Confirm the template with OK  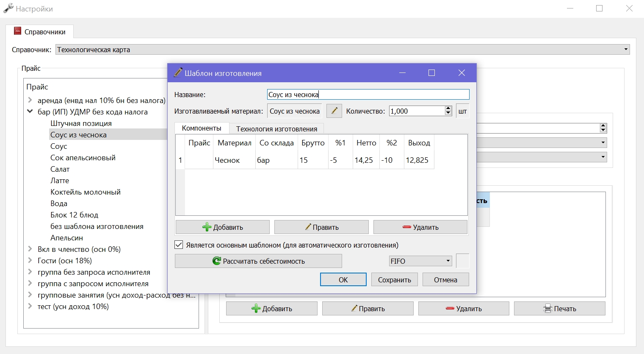coord(343,280)
